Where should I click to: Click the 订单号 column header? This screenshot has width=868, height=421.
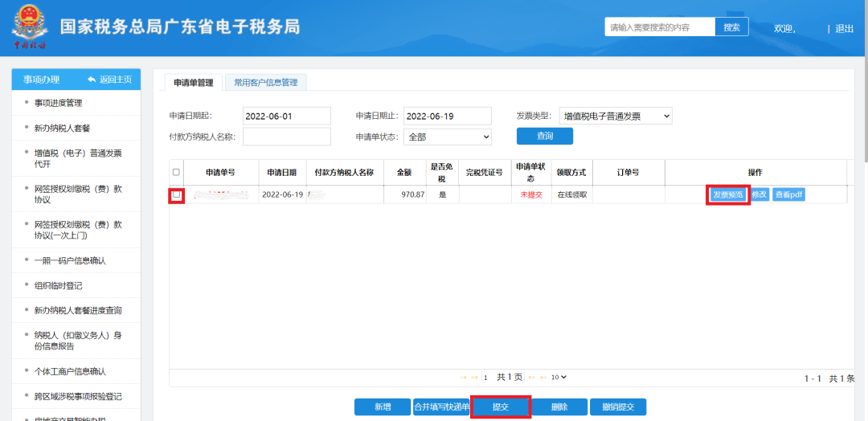tap(628, 172)
